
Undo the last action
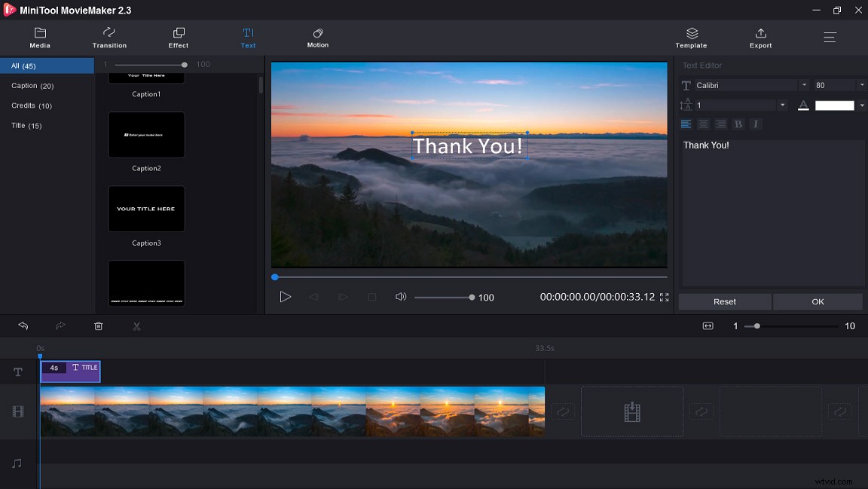(x=23, y=325)
